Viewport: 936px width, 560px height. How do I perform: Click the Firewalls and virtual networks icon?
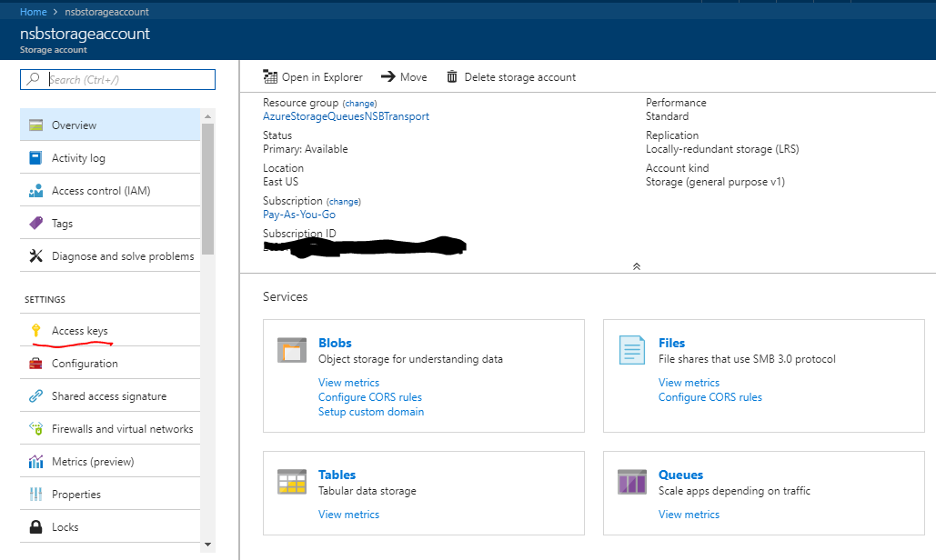[x=35, y=428]
